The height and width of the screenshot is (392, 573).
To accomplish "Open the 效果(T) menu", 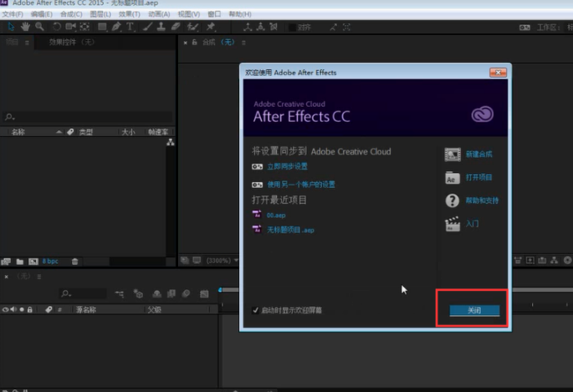I will [x=129, y=14].
